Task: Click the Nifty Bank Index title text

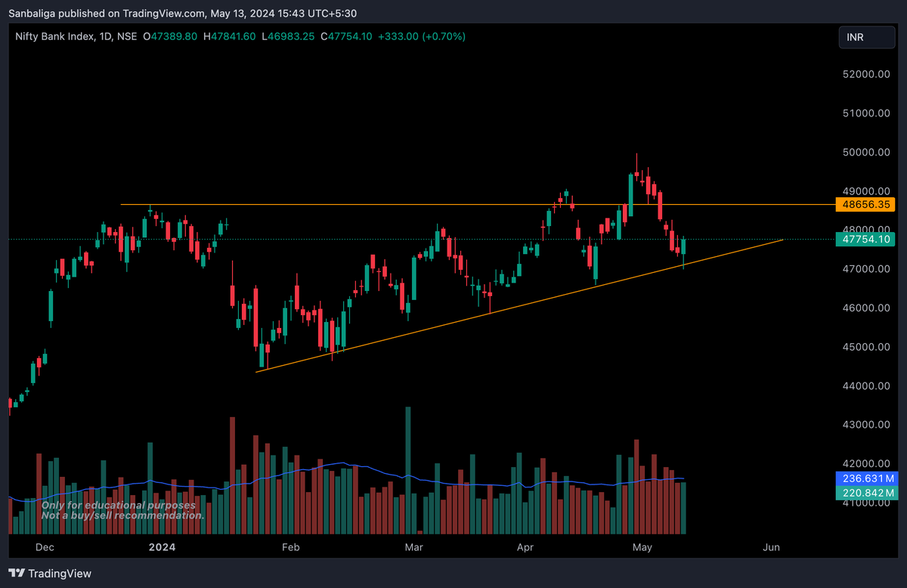Action: coord(54,36)
